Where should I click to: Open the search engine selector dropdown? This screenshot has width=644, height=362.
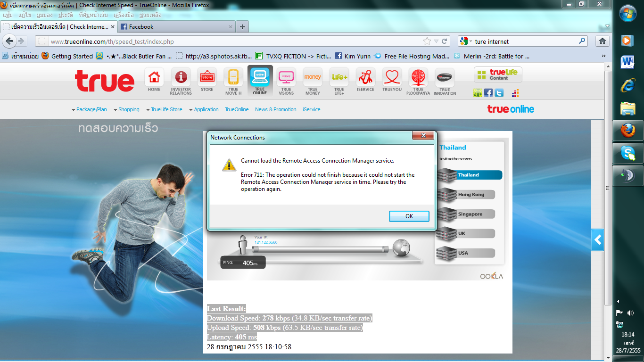(x=466, y=41)
